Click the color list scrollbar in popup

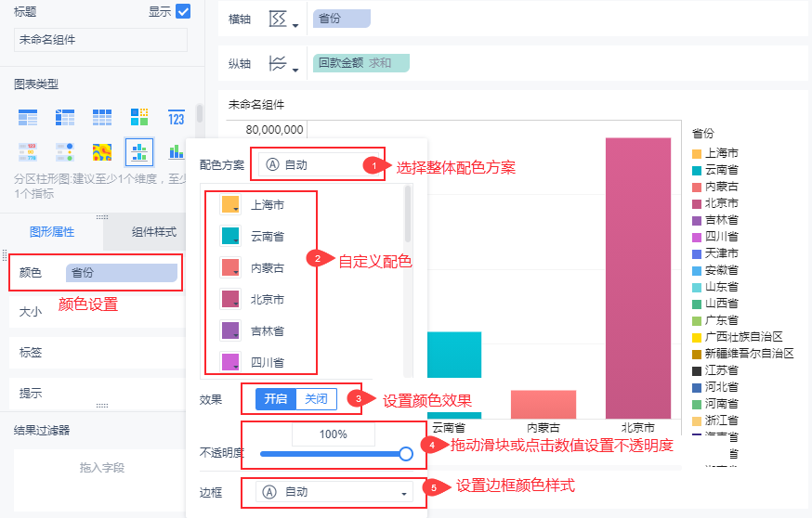pyautogui.click(x=408, y=214)
